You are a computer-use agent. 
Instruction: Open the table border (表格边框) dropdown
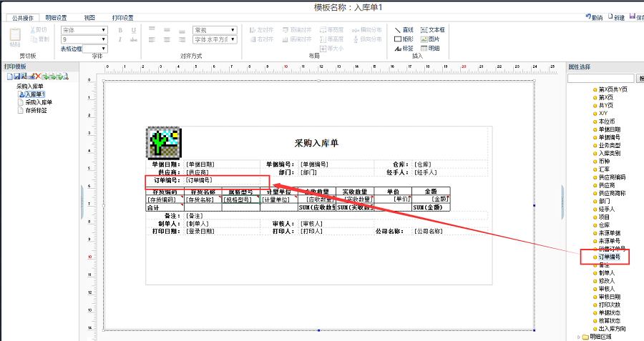95,49
